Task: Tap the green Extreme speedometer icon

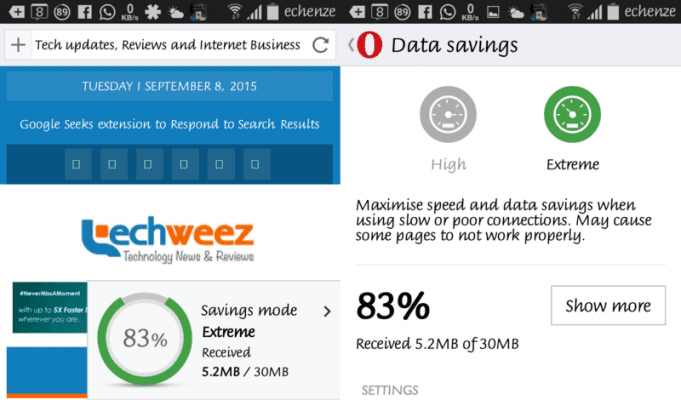Action: (572, 114)
